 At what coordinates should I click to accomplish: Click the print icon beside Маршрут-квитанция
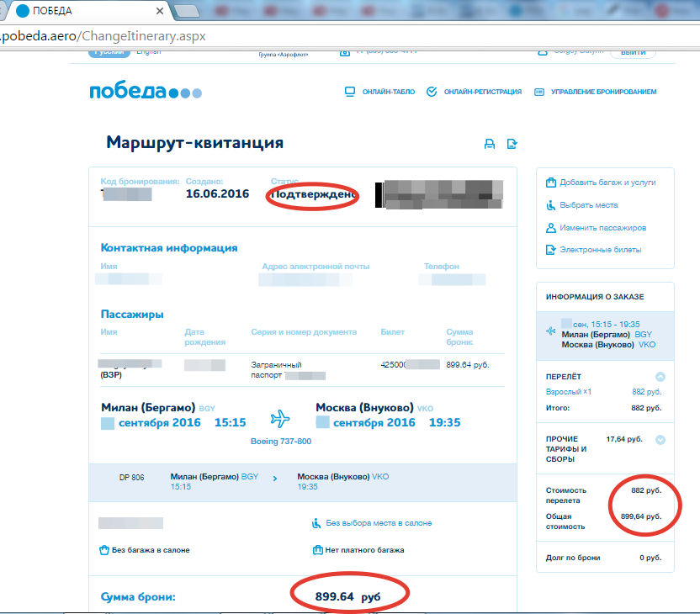(x=489, y=144)
